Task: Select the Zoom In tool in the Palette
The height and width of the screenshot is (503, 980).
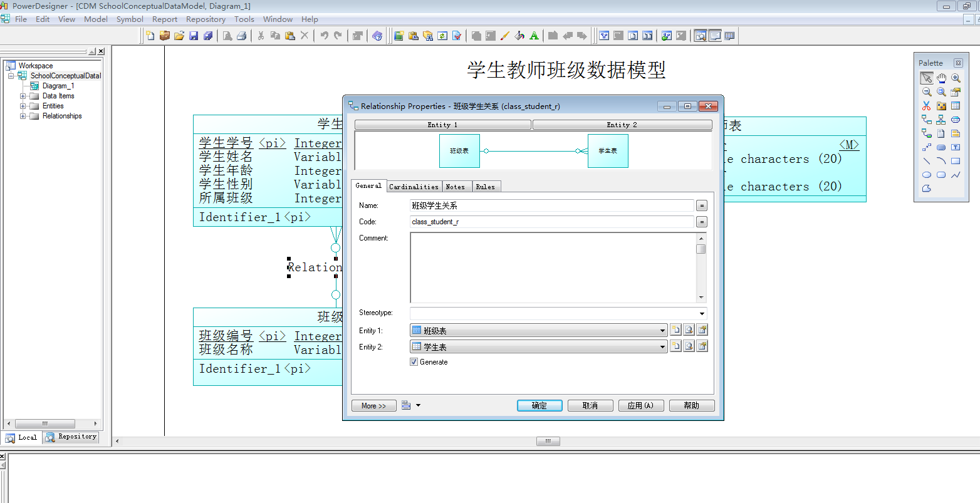Action: point(956,78)
